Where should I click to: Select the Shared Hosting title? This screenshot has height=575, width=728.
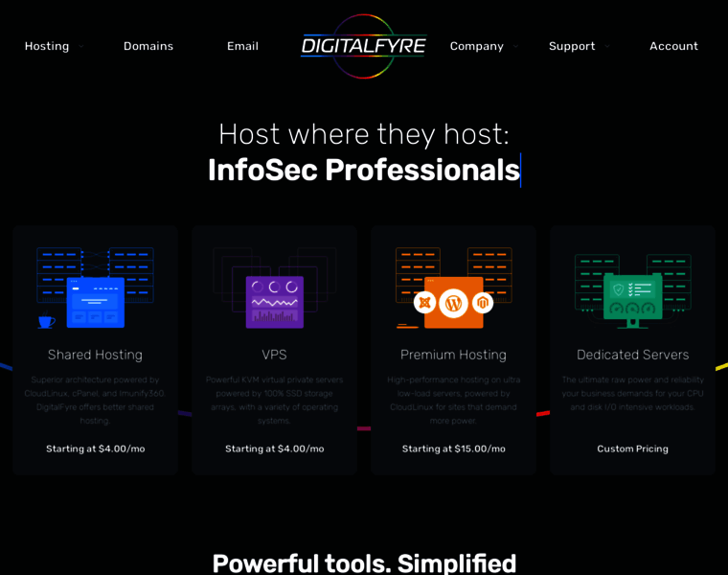coord(95,355)
